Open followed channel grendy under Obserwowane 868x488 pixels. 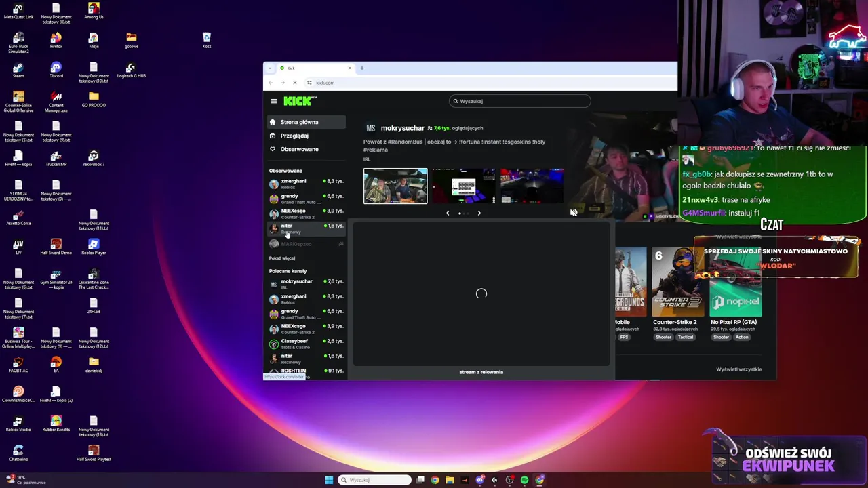[306, 199]
